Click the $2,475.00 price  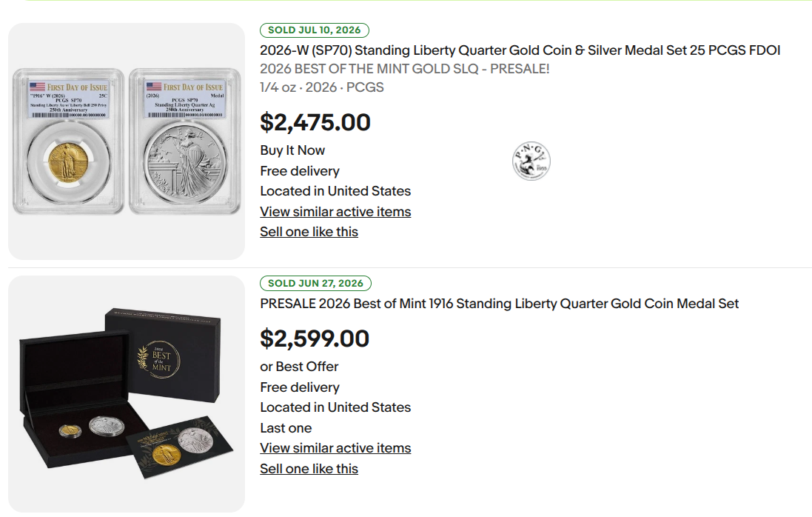tap(315, 123)
